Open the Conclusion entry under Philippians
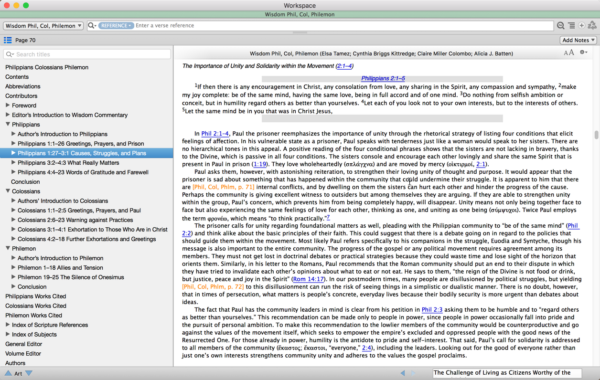The width and height of the screenshot is (600, 380). [25, 182]
